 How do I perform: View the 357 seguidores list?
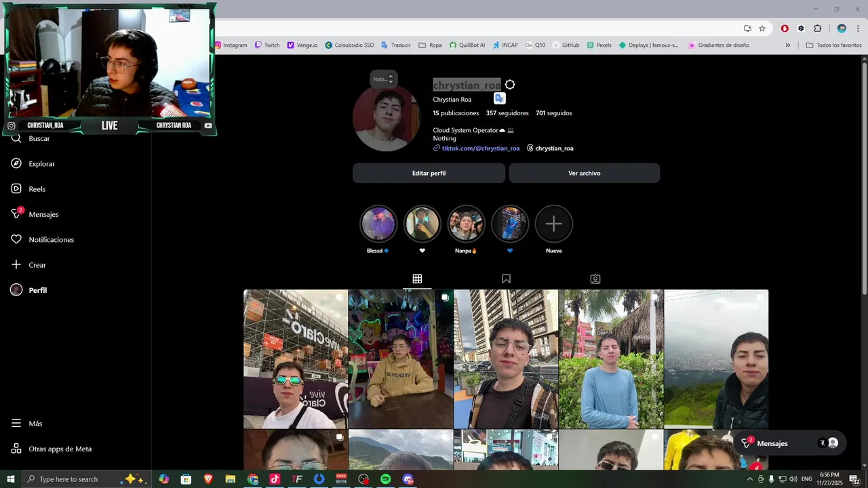507,113
